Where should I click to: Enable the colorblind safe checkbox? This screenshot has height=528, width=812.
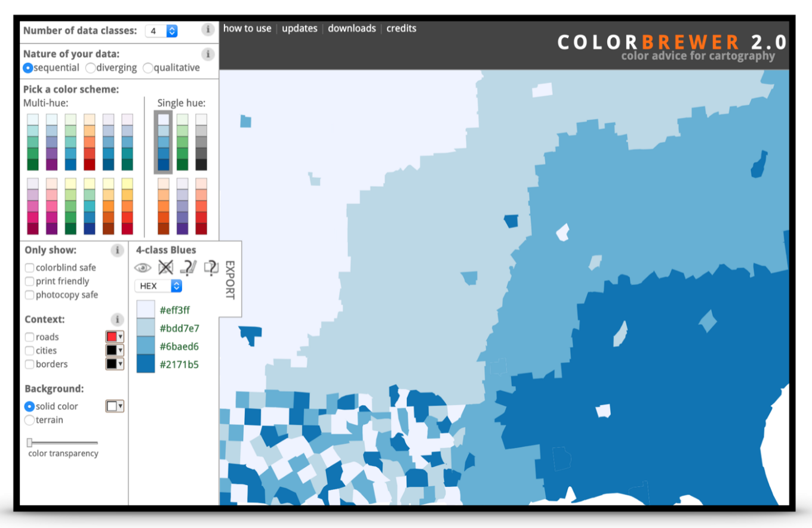tap(29, 268)
